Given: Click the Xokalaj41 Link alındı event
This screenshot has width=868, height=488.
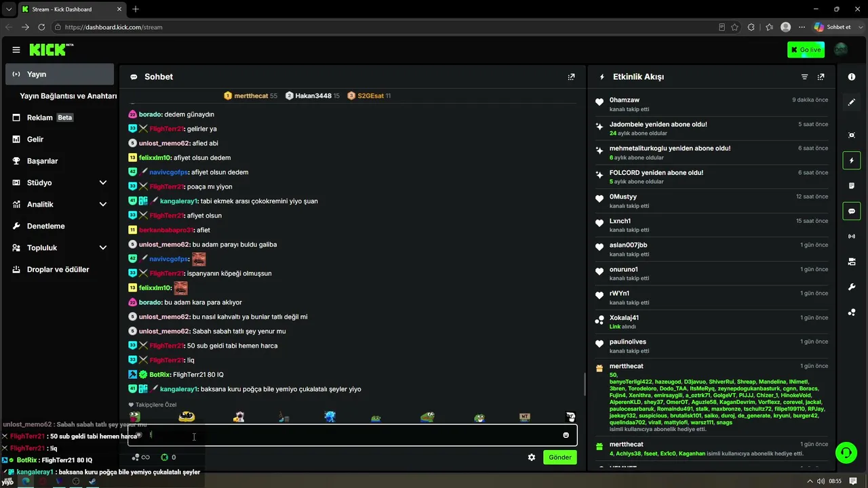Looking at the screenshot, I should [x=711, y=322].
